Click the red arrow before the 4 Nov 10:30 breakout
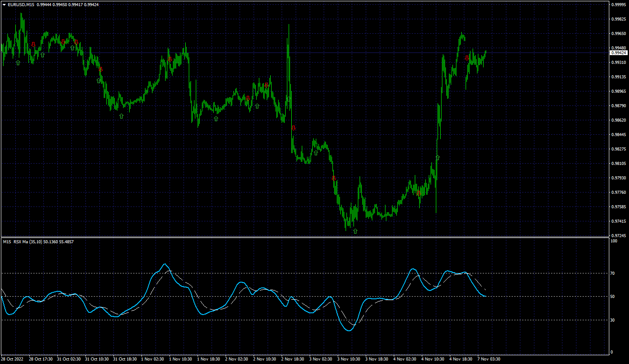The image size is (629, 364). pyautogui.click(x=419, y=193)
